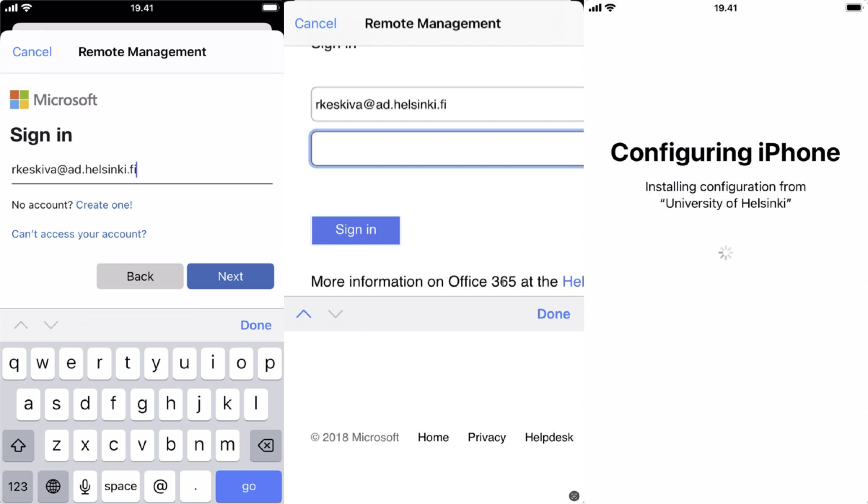The image size is (868, 504).
Task: Tap the grey down arrow in middle toolbar
Action: [335, 314]
